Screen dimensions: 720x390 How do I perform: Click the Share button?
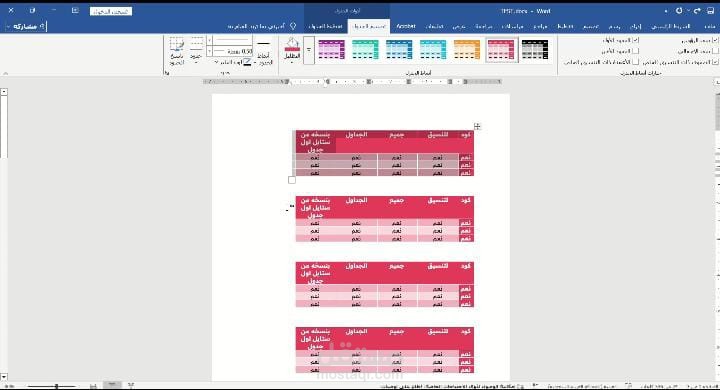click(x=26, y=27)
